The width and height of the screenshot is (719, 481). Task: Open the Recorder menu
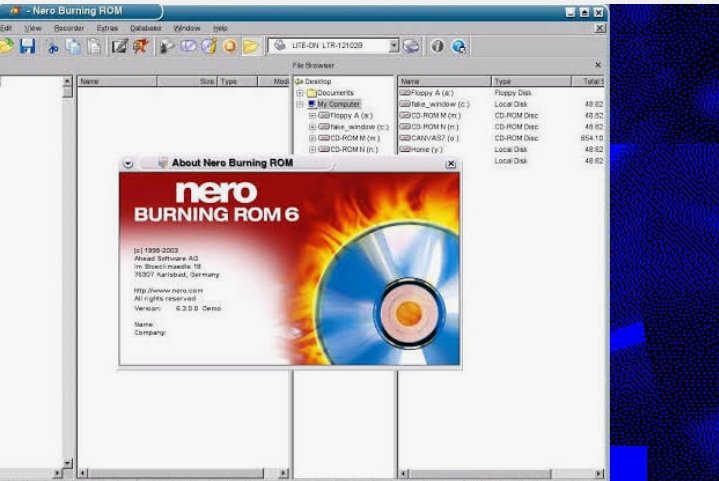tap(69, 28)
